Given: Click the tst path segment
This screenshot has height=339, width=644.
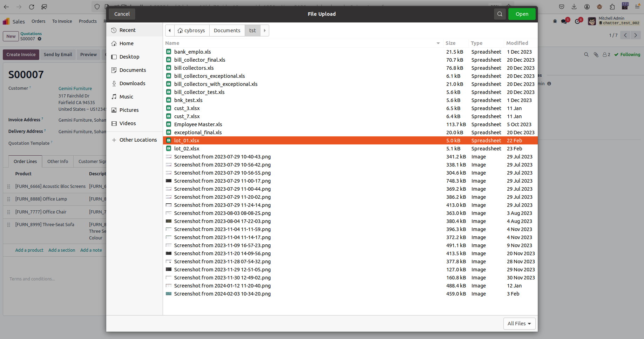Looking at the screenshot, I should (x=252, y=30).
